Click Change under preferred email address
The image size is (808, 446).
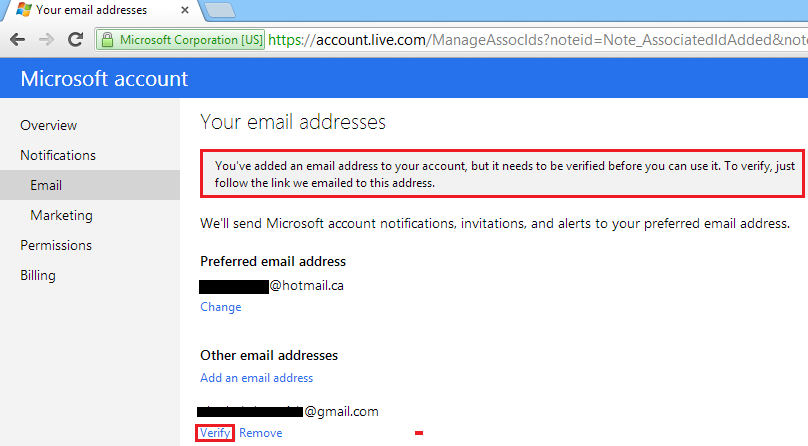221,307
